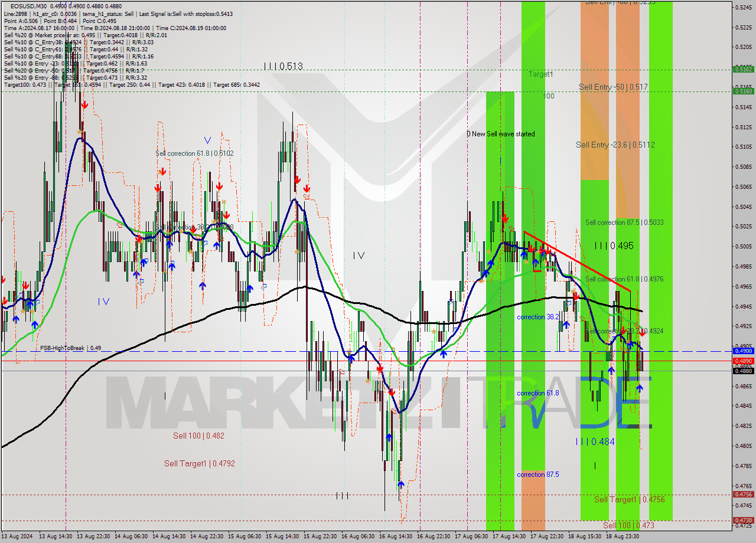Click the 'Sell 100 | 0.473' label
Viewport: 756px width, 543px height.
coord(628,525)
